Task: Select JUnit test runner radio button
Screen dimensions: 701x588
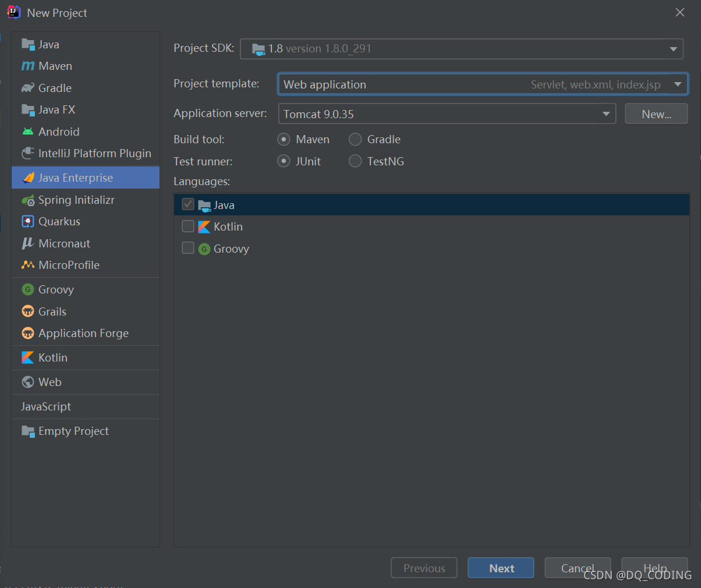Action: coord(284,161)
